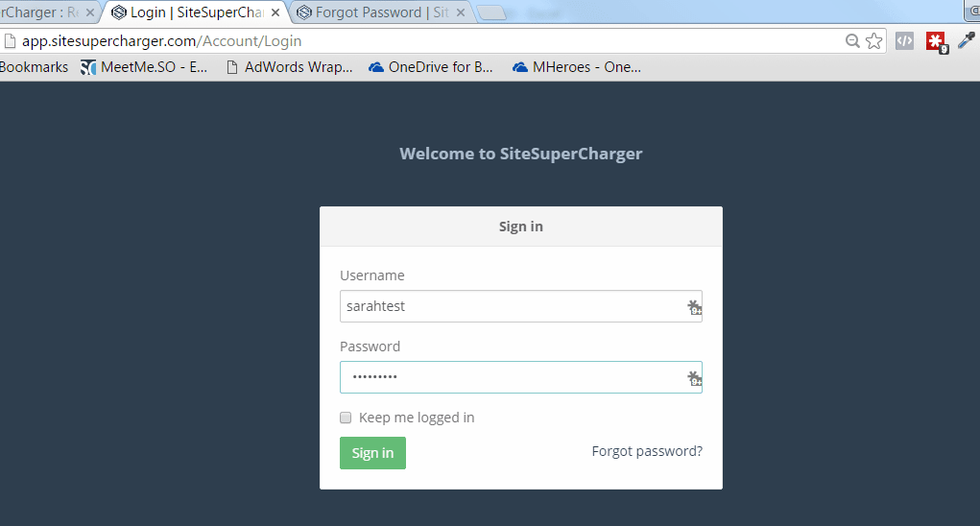Click the code tag extension icon
Viewport: 980px width, 526px height.
pyautogui.click(x=904, y=41)
